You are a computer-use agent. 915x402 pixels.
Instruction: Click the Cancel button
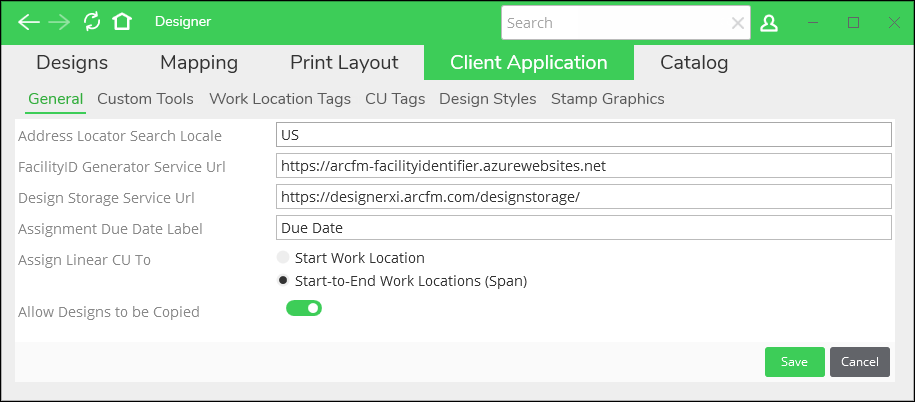pyautogui.click(x=860, y=362)
